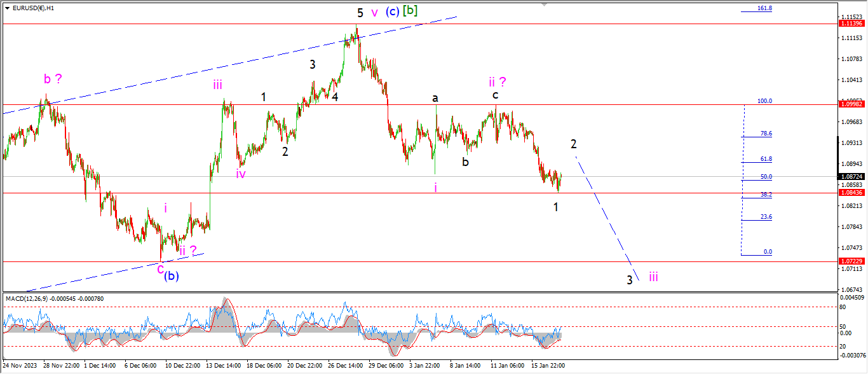
Task: Select the current price 1.08724 label
Action: (x=851, y=176)
